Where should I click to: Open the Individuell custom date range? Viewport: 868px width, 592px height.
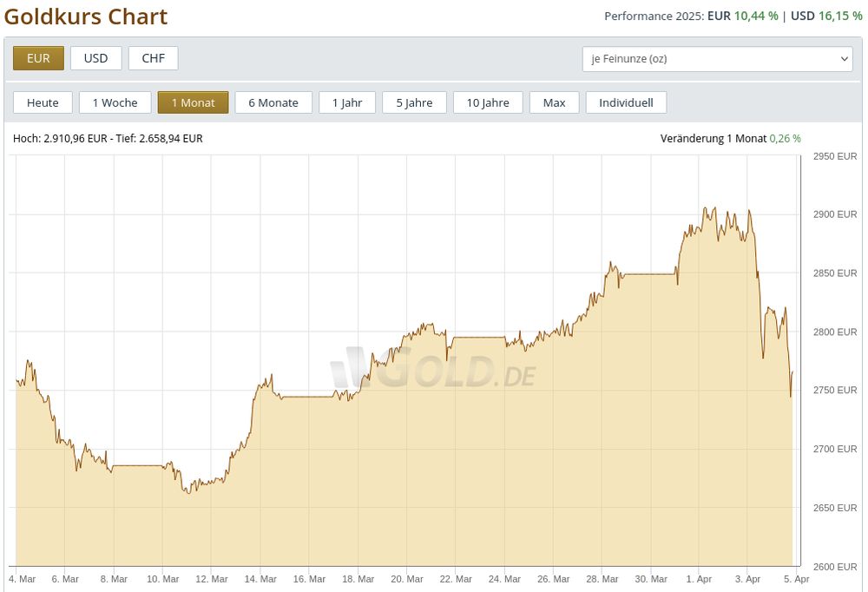coord(626,102)
